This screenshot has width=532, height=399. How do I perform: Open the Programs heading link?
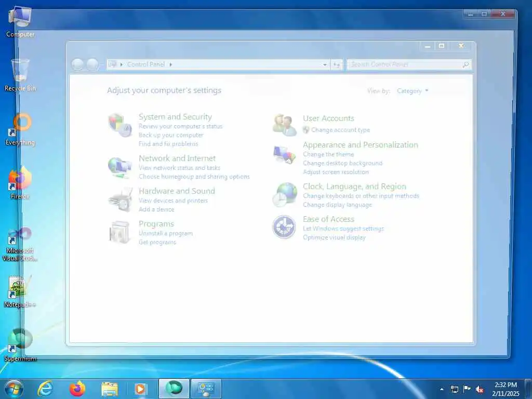[x=156, y=224]
